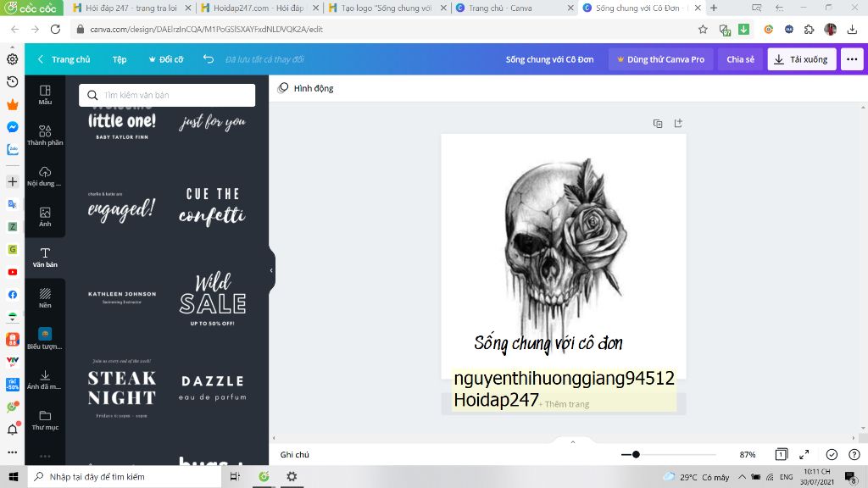Viewport: 868px width, 488px height.
Task: Open the three-dots more menu in Canva
Action: tap(851, 59)
